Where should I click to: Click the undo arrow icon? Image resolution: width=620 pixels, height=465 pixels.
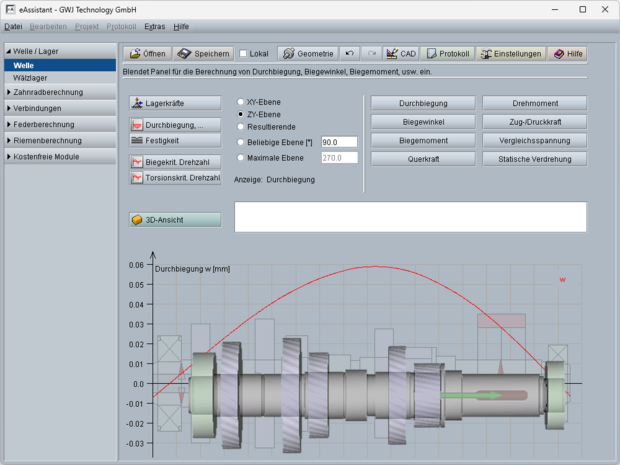349,54
